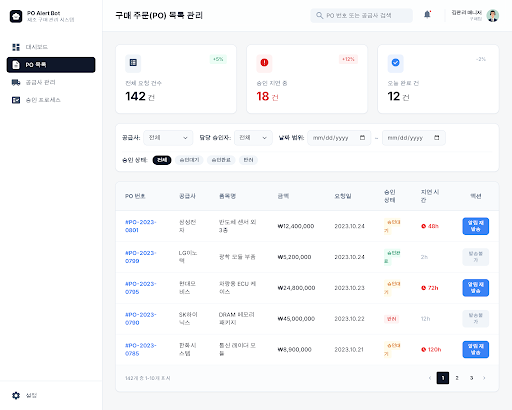Click the start date input field
512x410 pixels.
pyautogui.click(x=339, y=138)
